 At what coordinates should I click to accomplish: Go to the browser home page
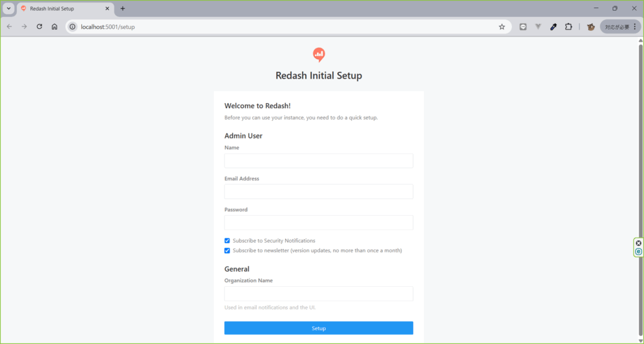pyautogui.click(x=55, y=27)
